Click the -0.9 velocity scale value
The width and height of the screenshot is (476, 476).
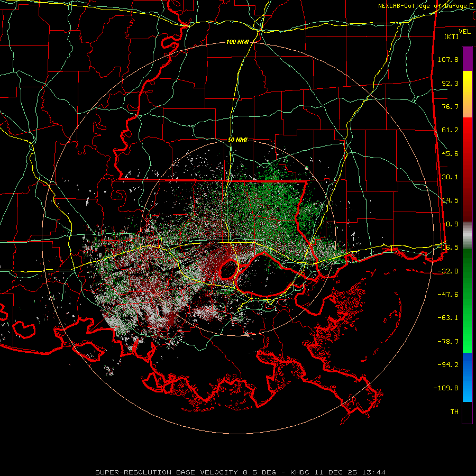point(450,224)
